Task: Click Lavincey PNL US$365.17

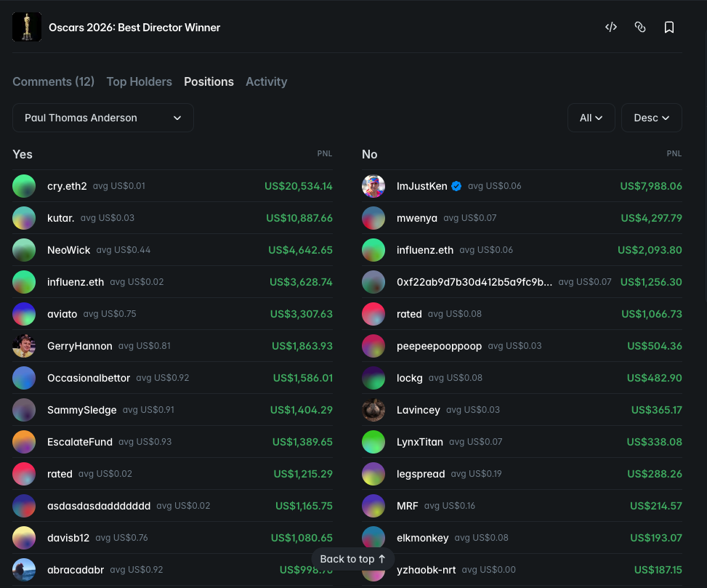Action: click(657, 411)
